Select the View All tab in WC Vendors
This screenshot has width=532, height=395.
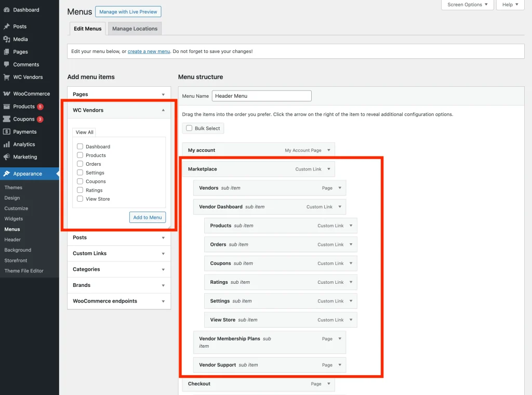click(85, 132)
